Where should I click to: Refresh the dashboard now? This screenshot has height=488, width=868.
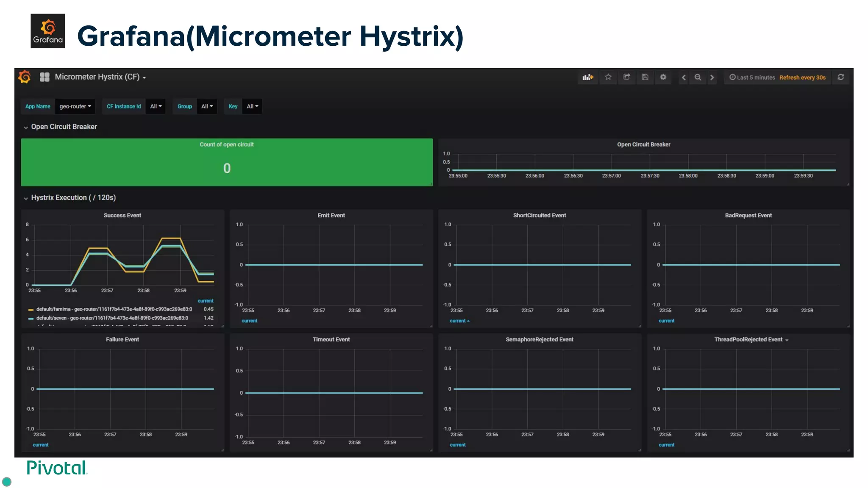[x=841, y=77]
